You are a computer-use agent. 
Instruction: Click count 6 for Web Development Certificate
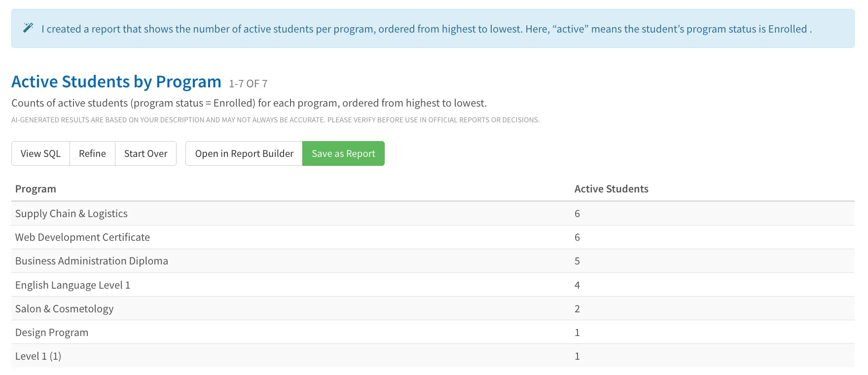pos(577,237)
